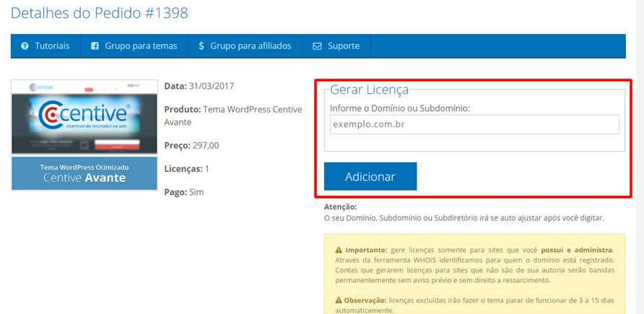Click the Tema WordPress Otimizado banner text
The height and width of the screenshot is (314, 644).
pyautogui.click(x=84, y=167)
